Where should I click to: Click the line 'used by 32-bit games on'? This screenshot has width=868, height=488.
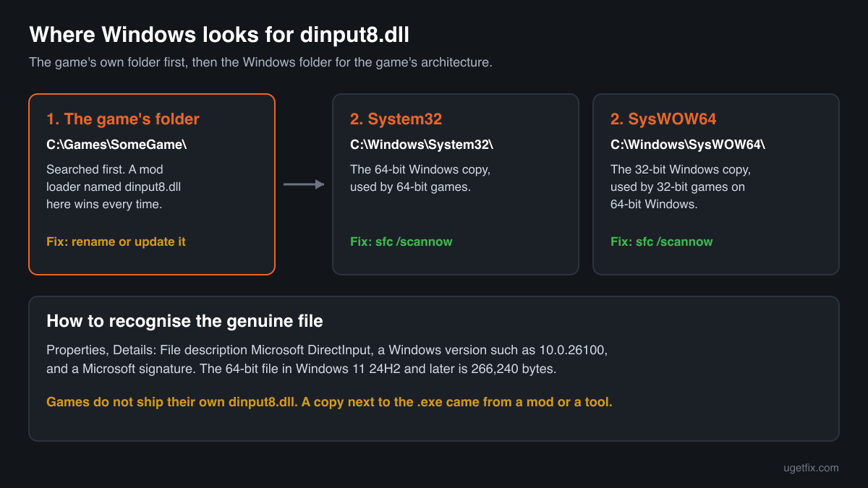tap(678, 187)
